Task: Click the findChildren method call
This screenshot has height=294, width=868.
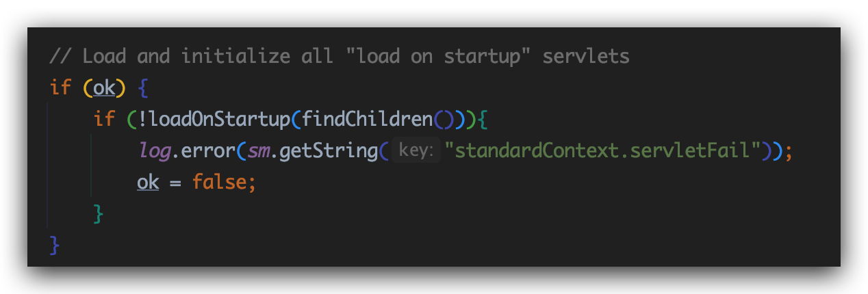Action: click(368, 120)
